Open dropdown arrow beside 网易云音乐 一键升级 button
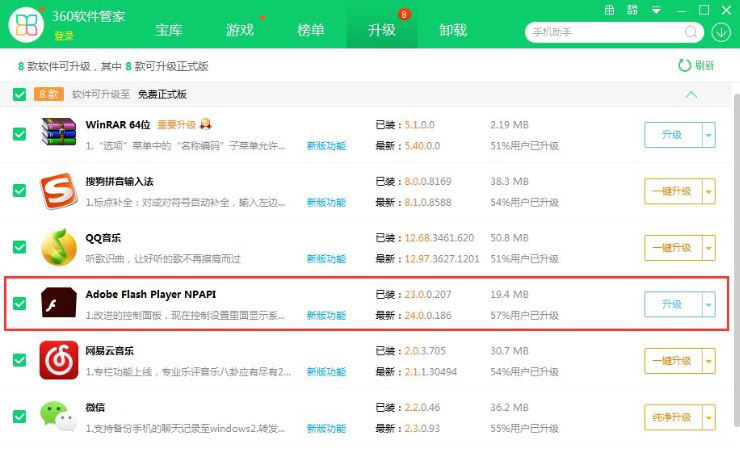Viewport: 740px width, 451px height. tap(709, 361)
